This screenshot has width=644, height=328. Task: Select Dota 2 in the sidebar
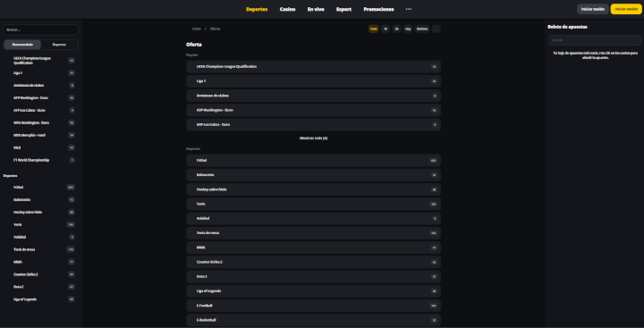[x=40, y=287]
